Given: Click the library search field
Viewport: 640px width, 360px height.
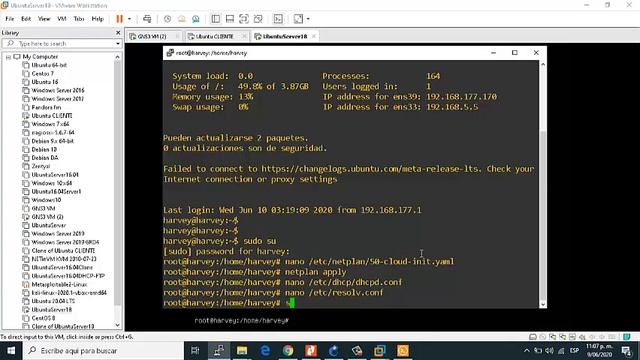Looking at the screenshot, I should (x=61, y=43).
